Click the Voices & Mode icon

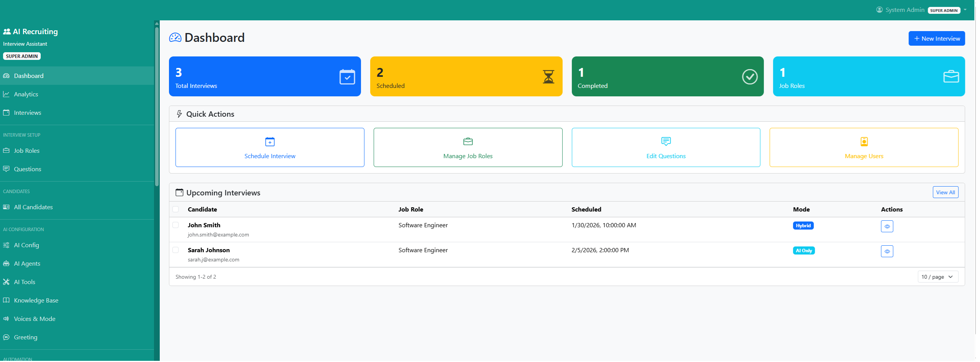(x=7, y=319)
